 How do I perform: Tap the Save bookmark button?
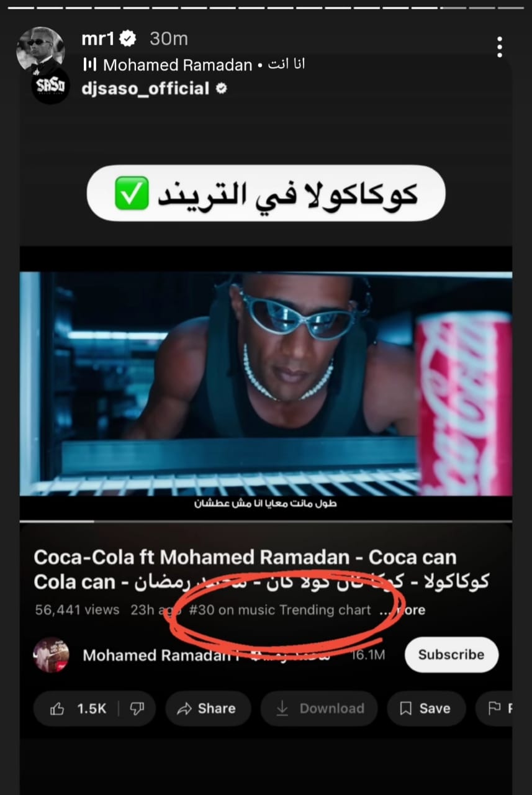coord(425,709)
